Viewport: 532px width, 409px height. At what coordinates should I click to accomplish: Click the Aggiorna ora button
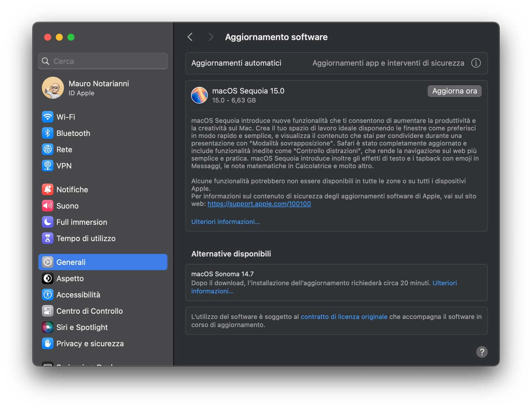tap(454, 91)
